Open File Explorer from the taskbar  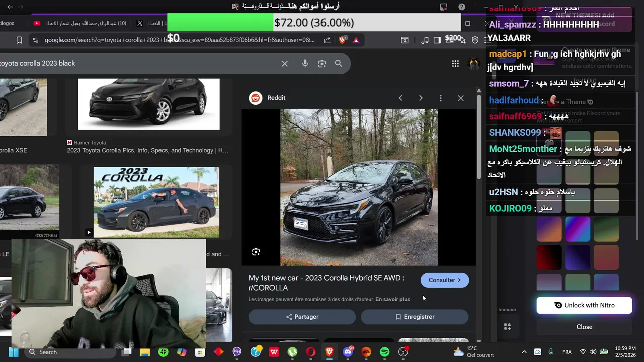click(x=145, y=352)
